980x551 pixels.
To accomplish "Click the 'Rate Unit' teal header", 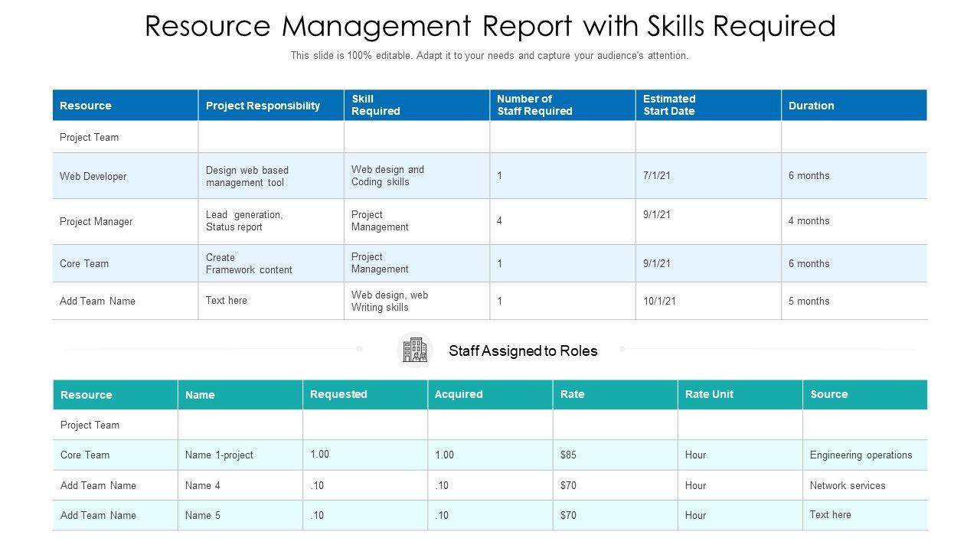I will point(740,395).
